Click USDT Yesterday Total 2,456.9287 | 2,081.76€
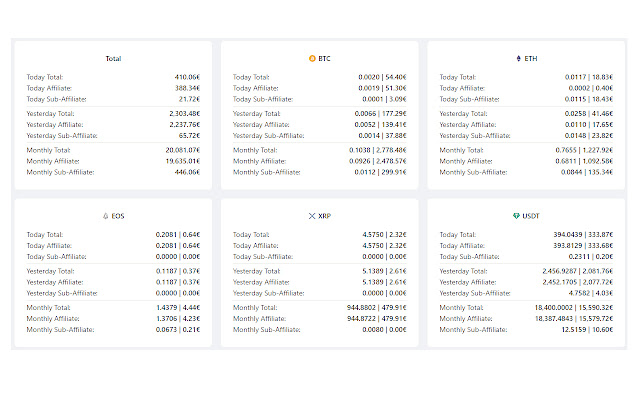Screen dimensions: 640x400 coord(578,271)
